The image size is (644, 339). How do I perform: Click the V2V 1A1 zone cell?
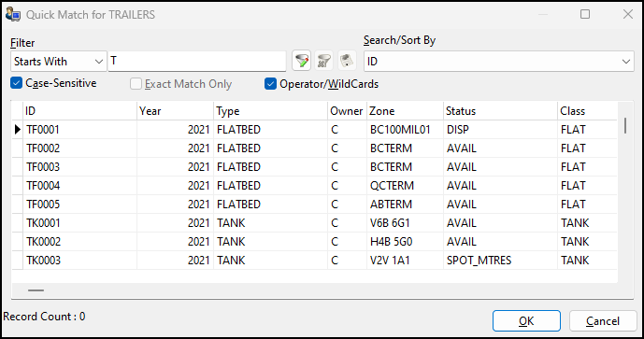point(405,261)
